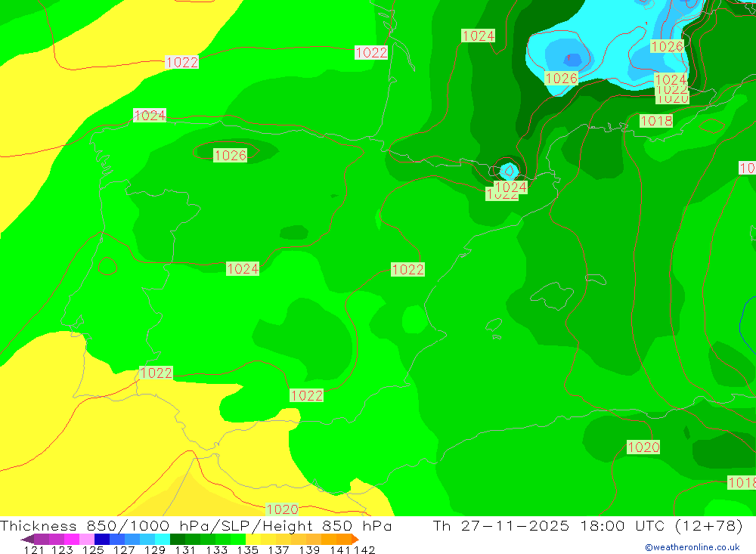Click the dark blue legend swatch
This screenshot has height=554, width=756.
[102, 539]
